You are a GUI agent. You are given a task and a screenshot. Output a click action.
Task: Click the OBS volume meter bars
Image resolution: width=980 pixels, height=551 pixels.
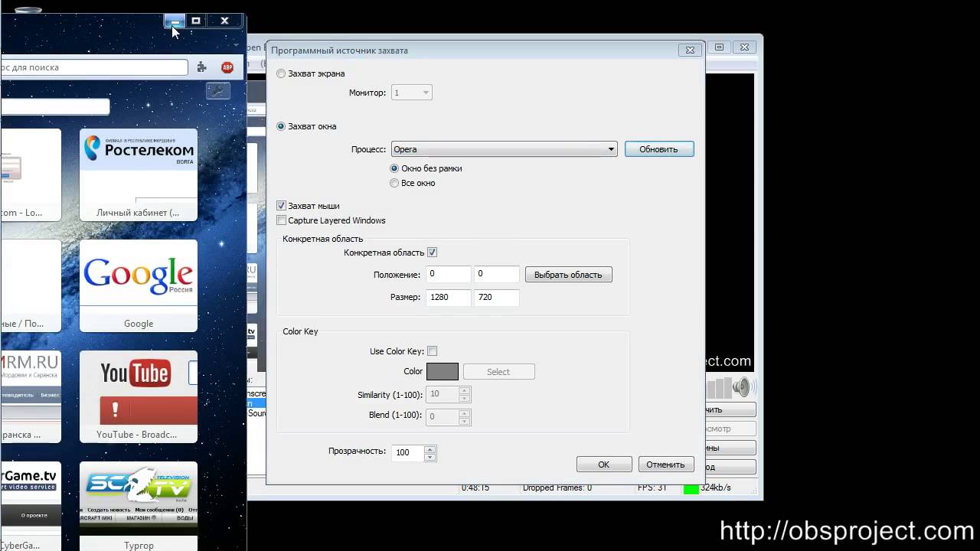pos(718,387)
